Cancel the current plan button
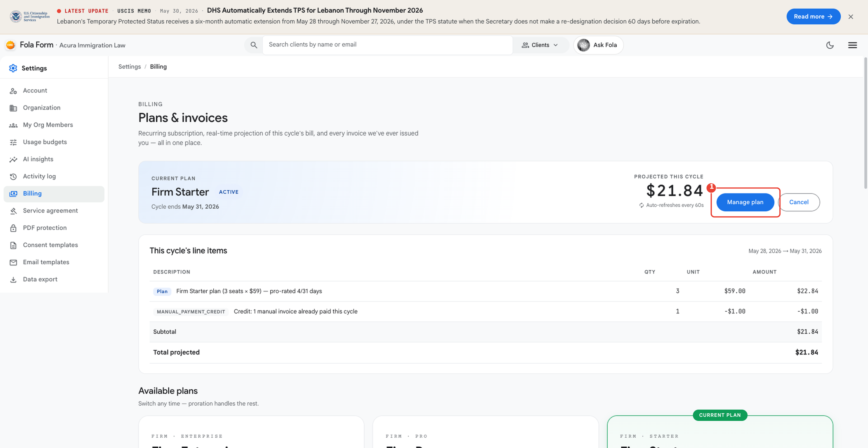The width and height of the screenshot is (868, 448). pyautogui.click(x=799, y=202)
